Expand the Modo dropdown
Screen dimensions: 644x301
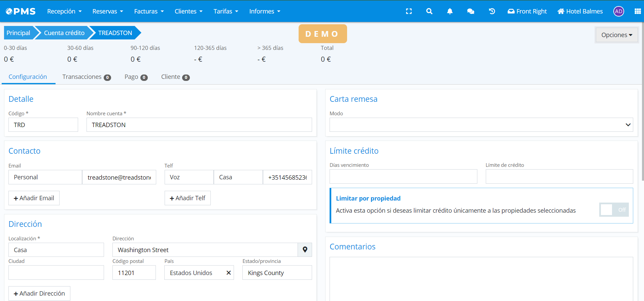tap(481, 125)
